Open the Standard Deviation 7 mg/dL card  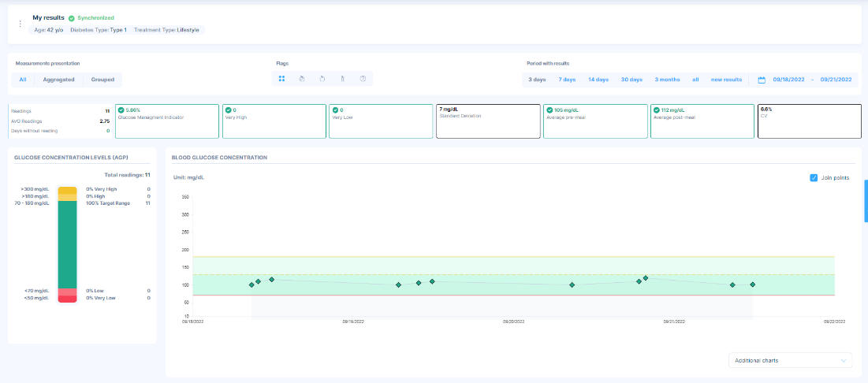(488, 121)
